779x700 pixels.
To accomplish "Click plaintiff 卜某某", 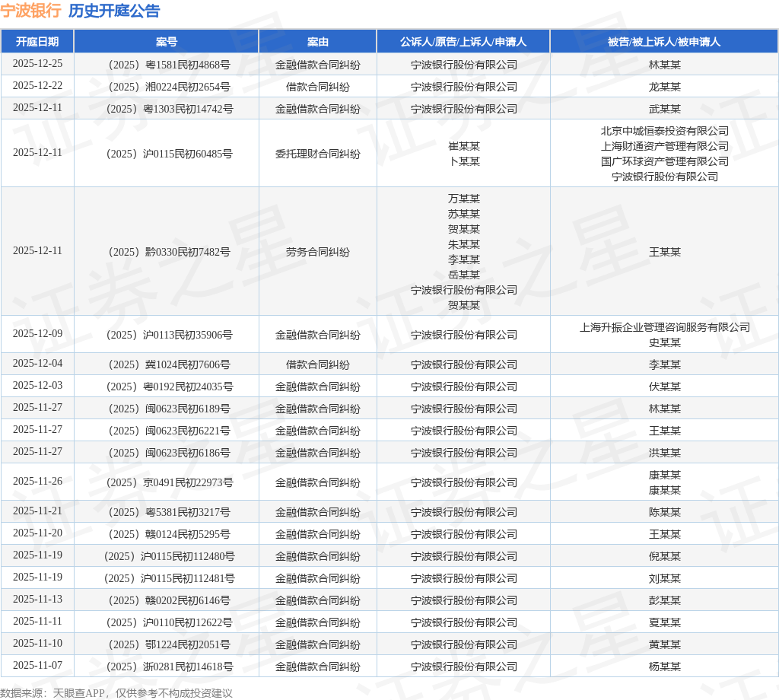I will tap(464, 161).
